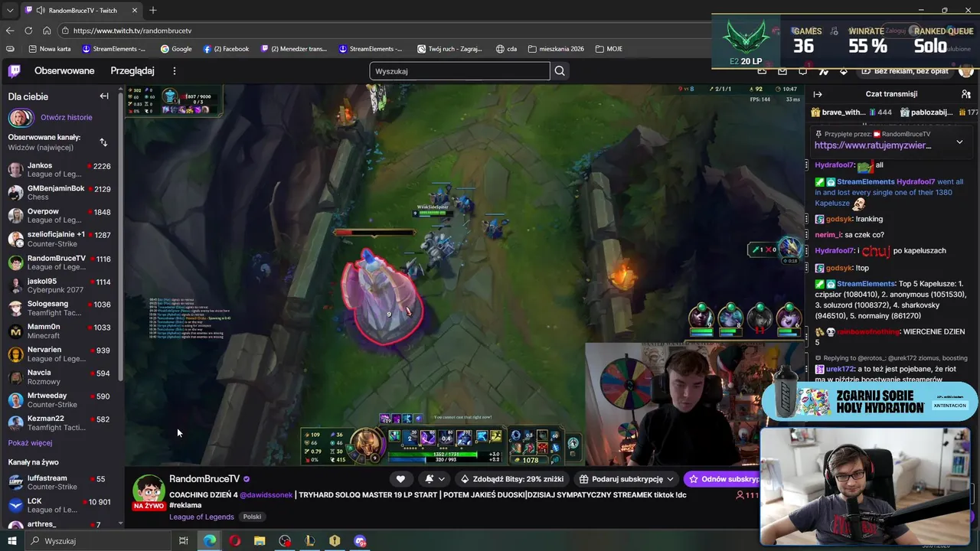
Task: Open Discord from taskbar
Action: tap(360, 541)
